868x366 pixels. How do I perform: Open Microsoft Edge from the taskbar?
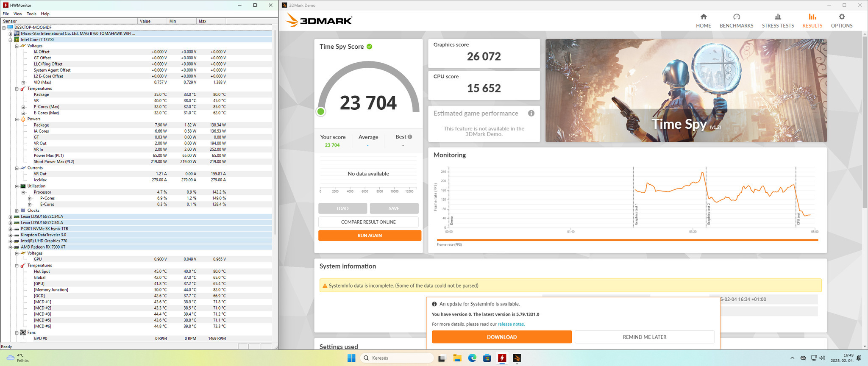pos(472,358)
